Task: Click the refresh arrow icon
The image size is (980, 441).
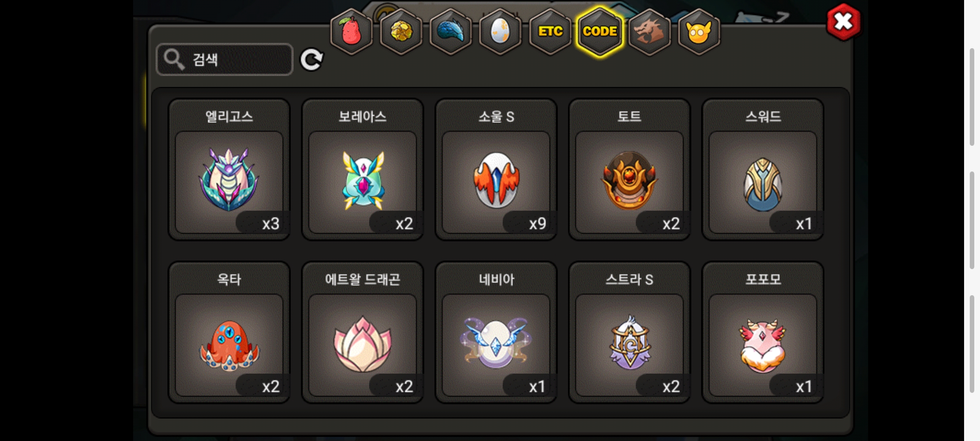Action: point(312,60)
